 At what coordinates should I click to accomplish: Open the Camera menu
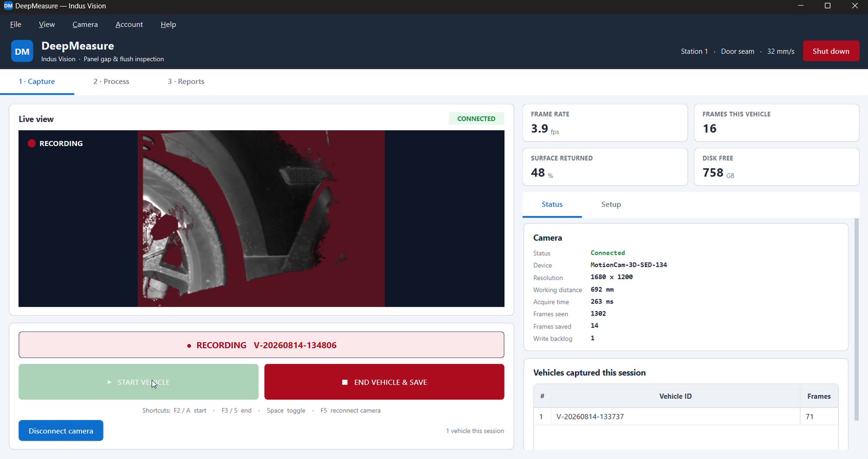(x=85, y=24)
